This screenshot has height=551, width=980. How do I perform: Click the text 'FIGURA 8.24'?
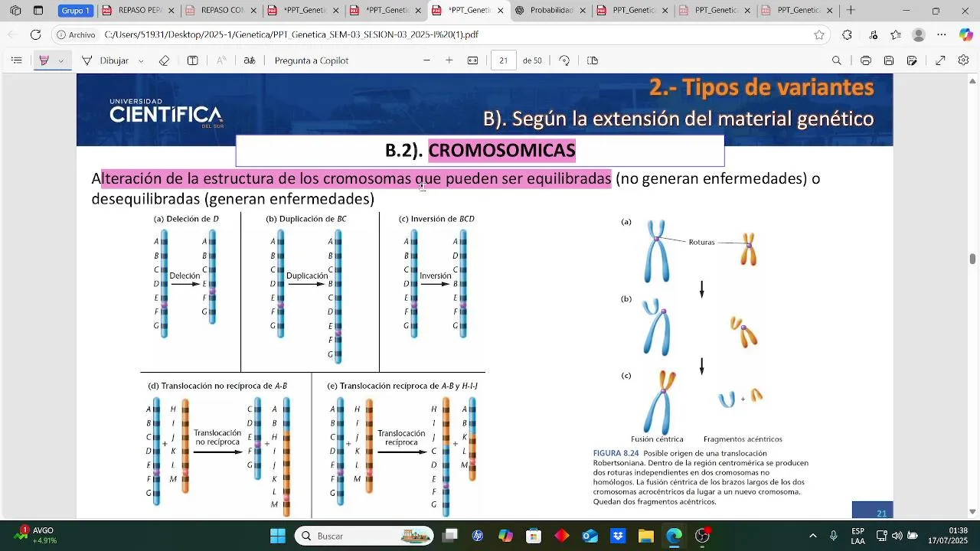(616, 453)
